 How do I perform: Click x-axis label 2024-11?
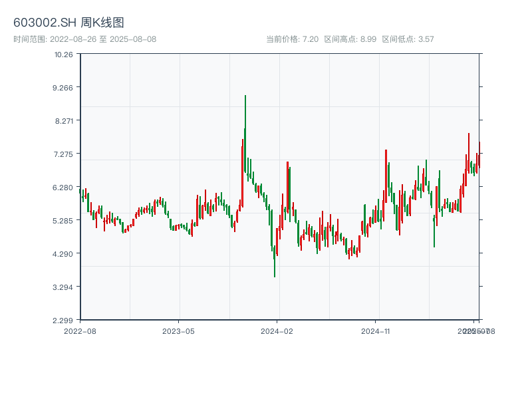click(375, 331)
